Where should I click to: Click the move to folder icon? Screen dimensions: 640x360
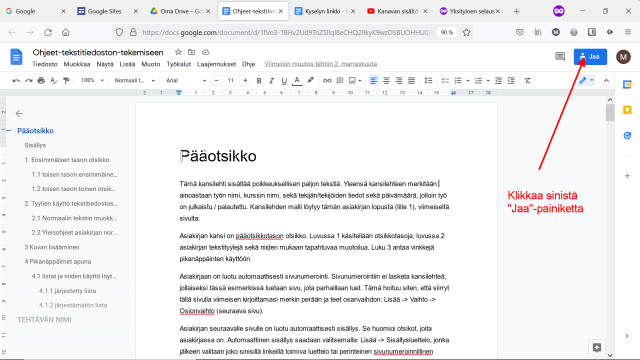point(191,52)
